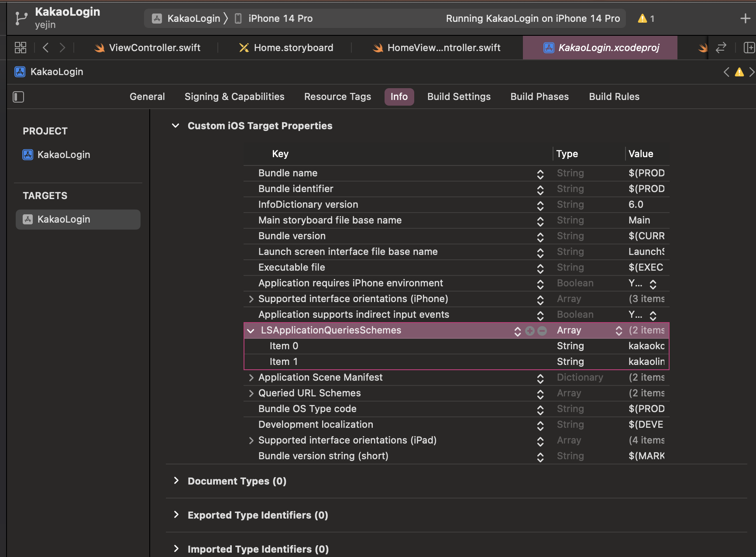Click the warning triangle in the status bar
This screenshot has height=557, width=756.
(x=643, y=18)
